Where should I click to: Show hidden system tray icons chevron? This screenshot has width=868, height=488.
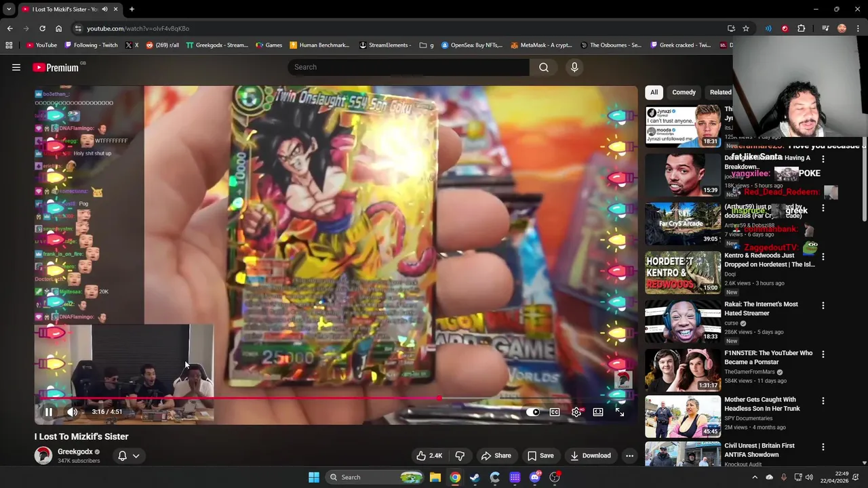(755, 477)
